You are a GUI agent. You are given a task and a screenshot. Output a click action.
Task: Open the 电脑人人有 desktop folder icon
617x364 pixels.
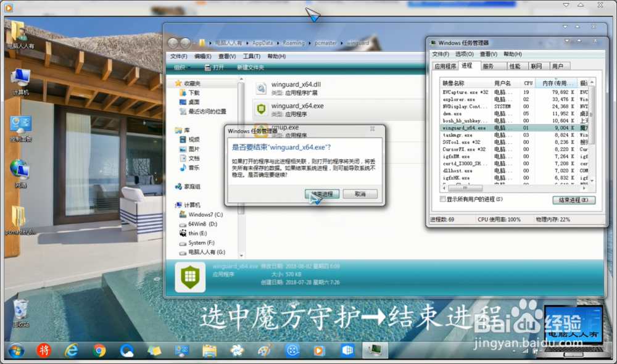pos(19,34)
